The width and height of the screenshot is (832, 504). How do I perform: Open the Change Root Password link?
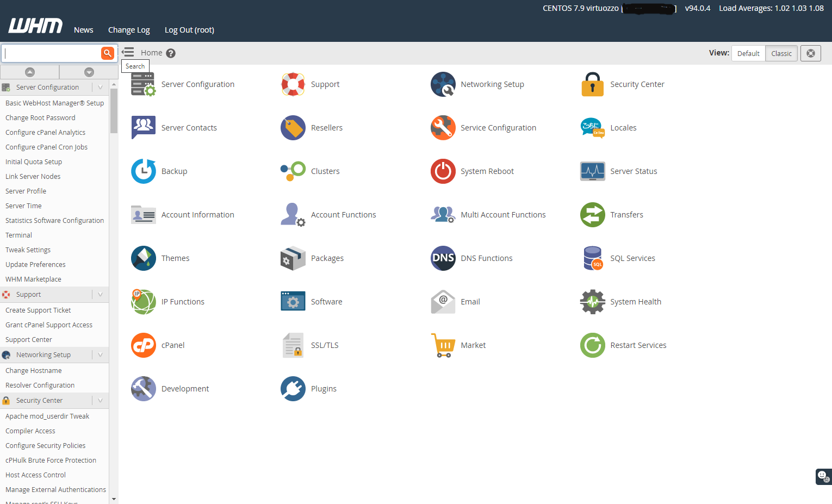tap(40, 117)
